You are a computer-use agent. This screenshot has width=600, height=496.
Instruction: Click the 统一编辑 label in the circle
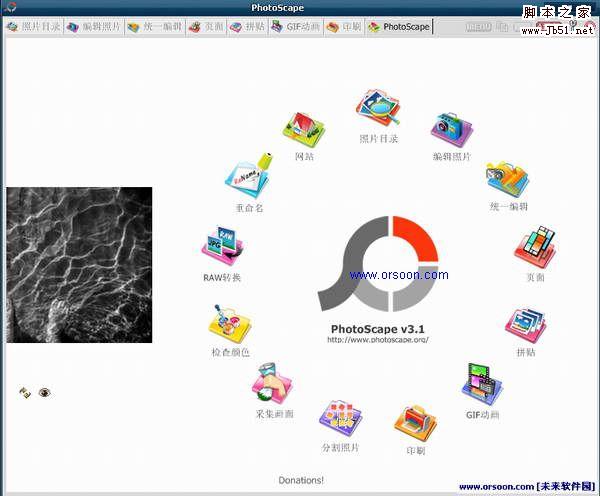click(x=509, y=207)
